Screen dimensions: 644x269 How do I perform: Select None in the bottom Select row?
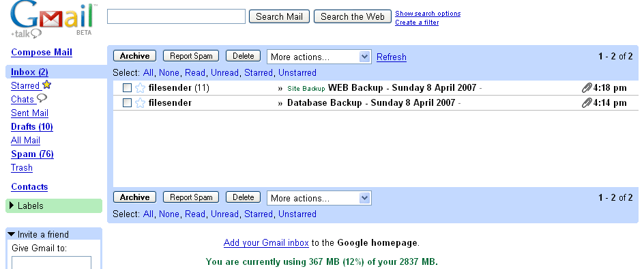pos(169,214)
